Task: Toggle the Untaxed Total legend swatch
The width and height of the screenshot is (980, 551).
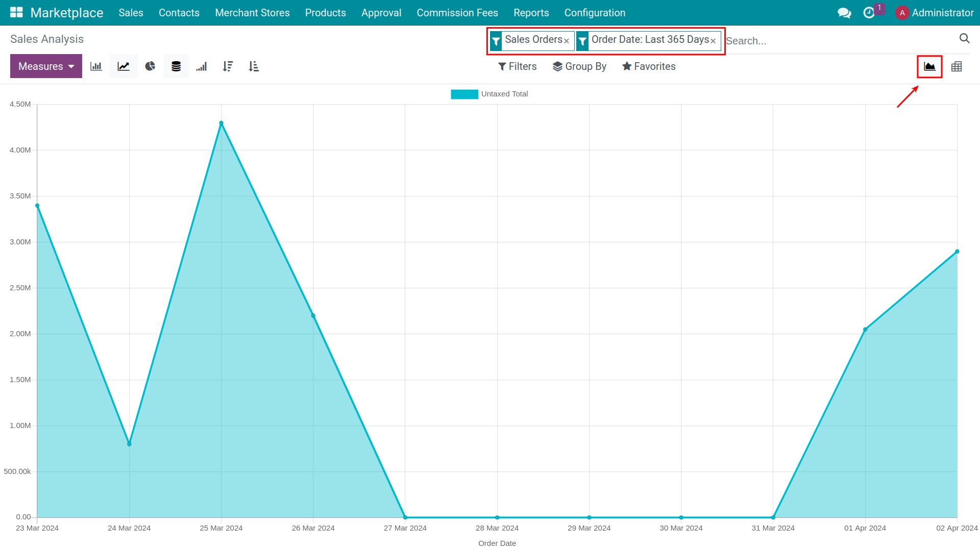Action: [464, 94]
